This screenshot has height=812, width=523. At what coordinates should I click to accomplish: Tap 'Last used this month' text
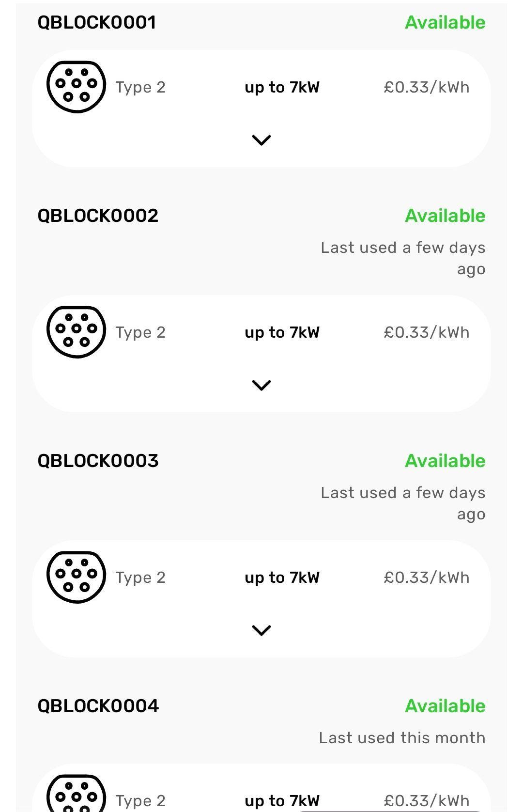[402, 738]
